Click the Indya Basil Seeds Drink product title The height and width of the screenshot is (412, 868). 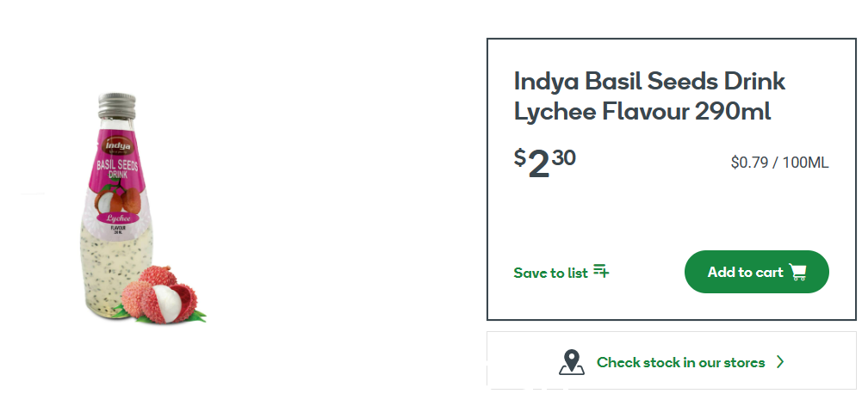(x=649, y=82)
